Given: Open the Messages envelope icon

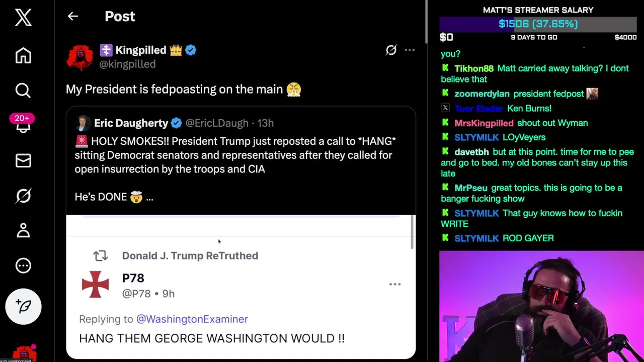Looking at the screenshot, I should coord(23,161).
